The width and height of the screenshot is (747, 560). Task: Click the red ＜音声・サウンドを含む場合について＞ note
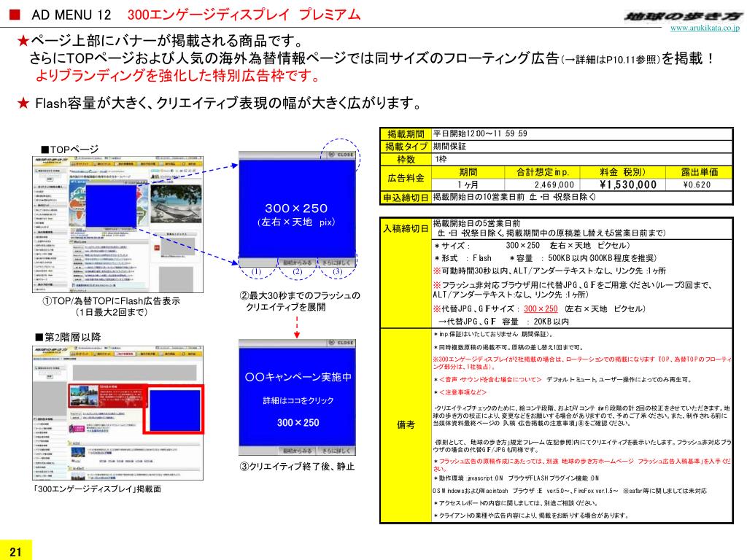(490, 379)
